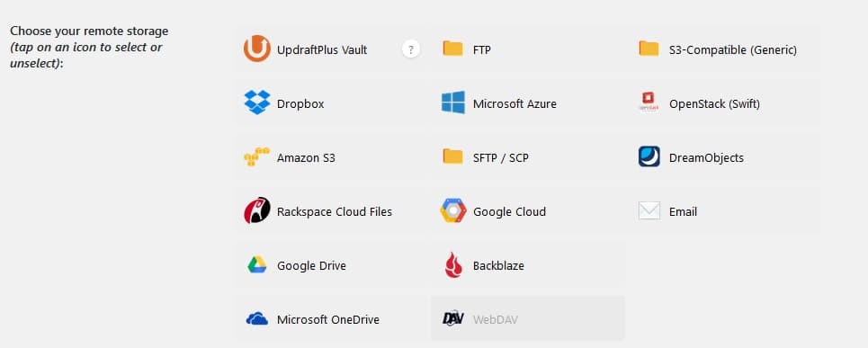
Task: Click the Email envelope icon
Action: [x=649, y=210]
